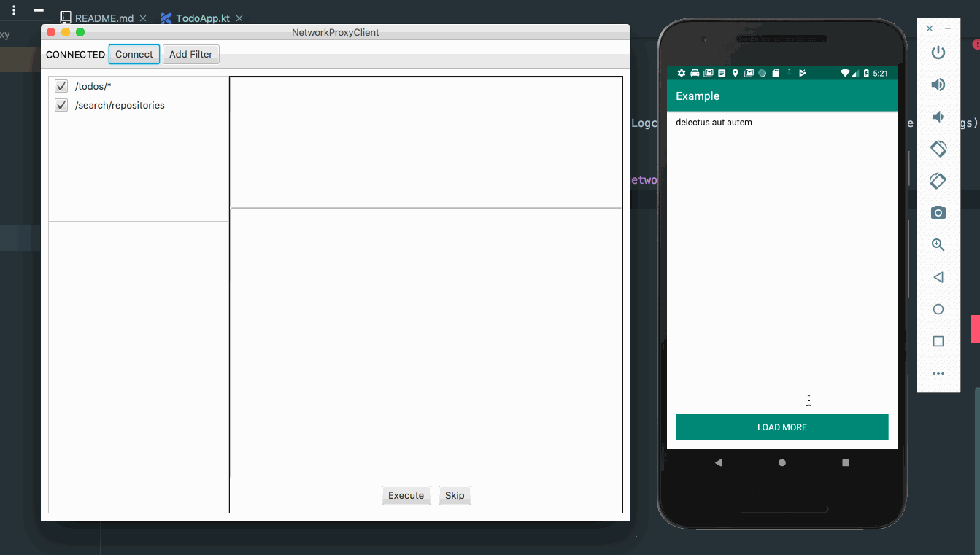Tap 'delectus aut autem' list item
Image resolution: width=980 pixels, height=555 pixels.
pyautogui.click(x=714, y=122)
